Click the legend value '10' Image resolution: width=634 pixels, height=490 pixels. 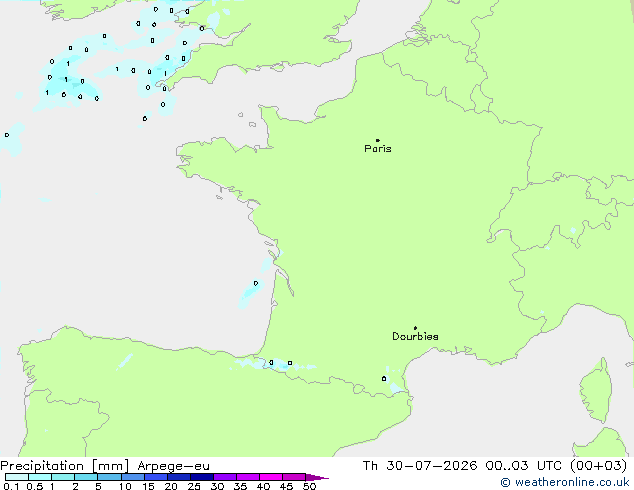pos(125,486)
